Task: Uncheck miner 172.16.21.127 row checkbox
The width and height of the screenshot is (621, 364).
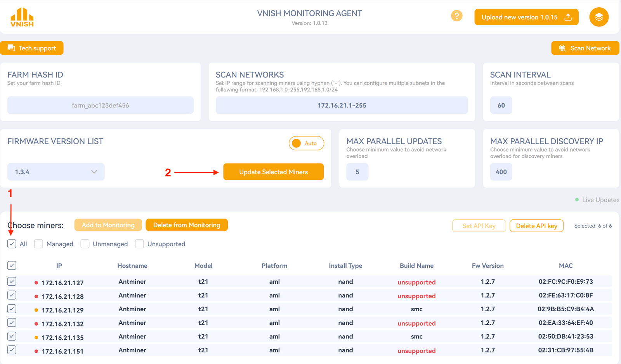Action: tap(12, 281)
